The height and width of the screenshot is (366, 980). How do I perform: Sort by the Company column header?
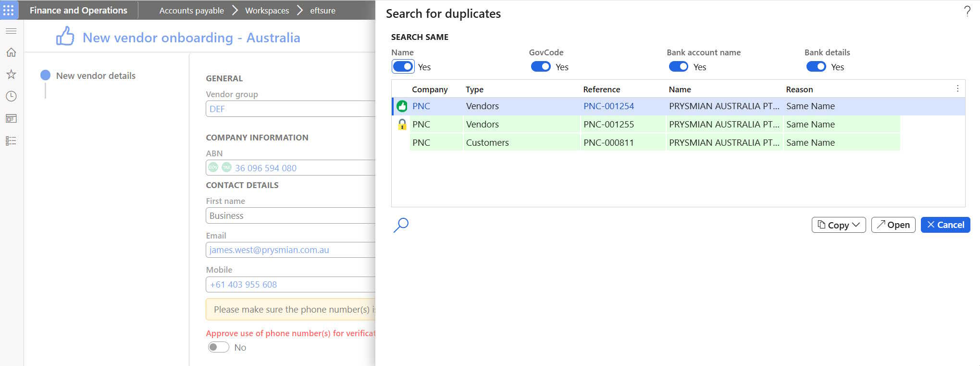[x=430, y=89]
